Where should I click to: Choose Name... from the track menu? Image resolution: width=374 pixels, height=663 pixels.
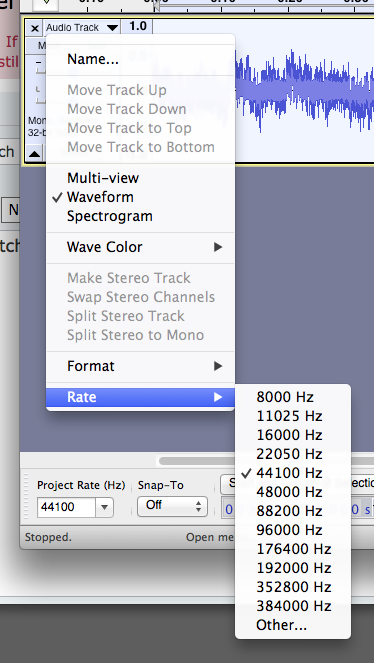pos(140,59)
